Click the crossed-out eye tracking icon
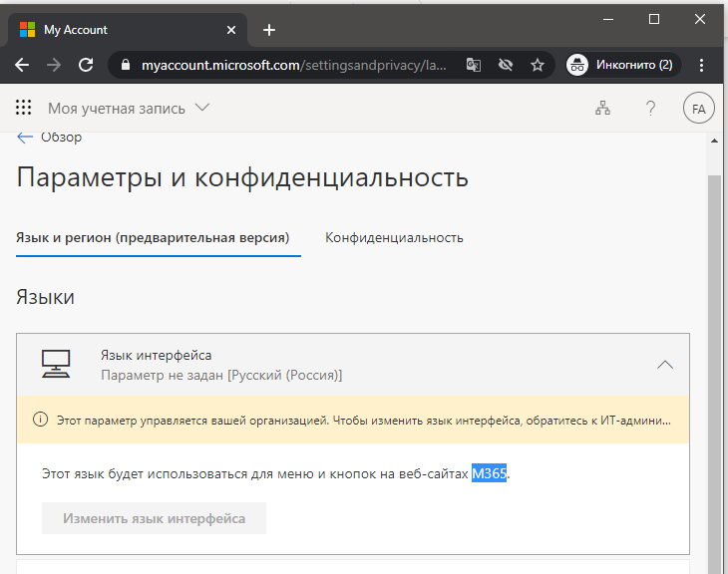 coord(506,65)
